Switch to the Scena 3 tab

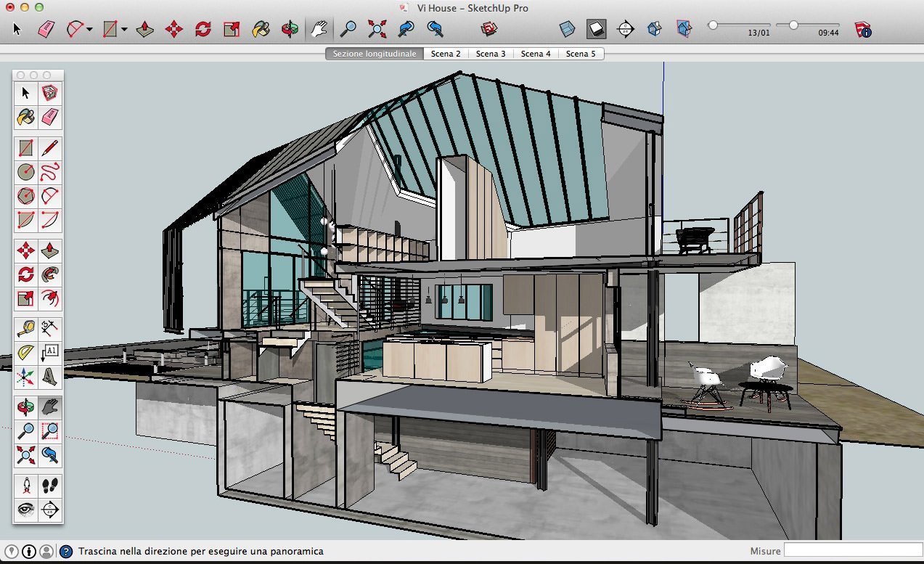[491, 54]
